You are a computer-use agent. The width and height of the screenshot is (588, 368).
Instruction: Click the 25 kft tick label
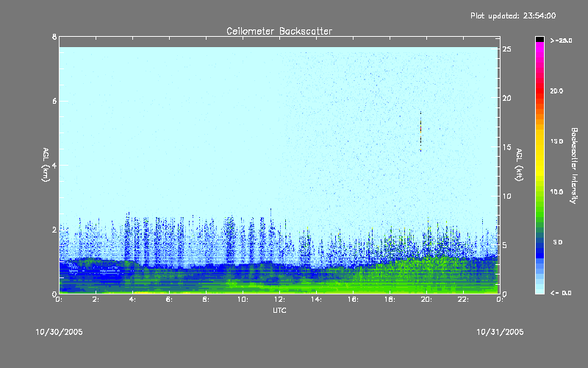point(507,49)
